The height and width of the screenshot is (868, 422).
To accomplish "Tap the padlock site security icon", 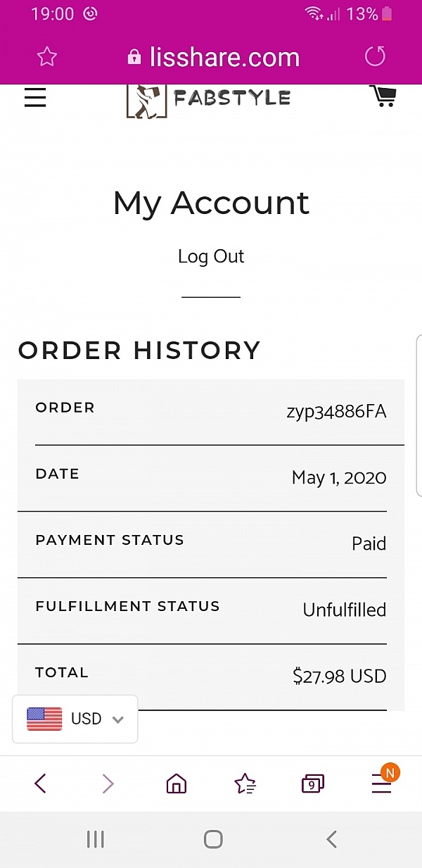I will coord(134,57).
